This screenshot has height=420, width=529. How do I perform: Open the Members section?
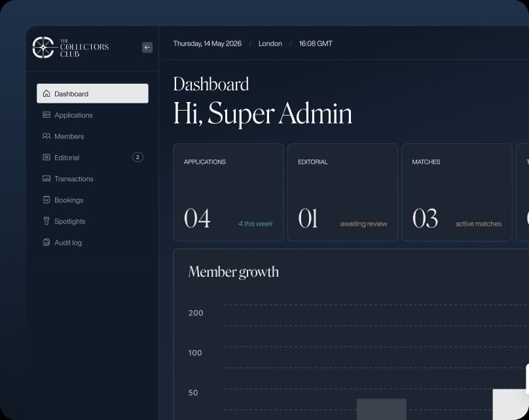(x=92, y=136)
